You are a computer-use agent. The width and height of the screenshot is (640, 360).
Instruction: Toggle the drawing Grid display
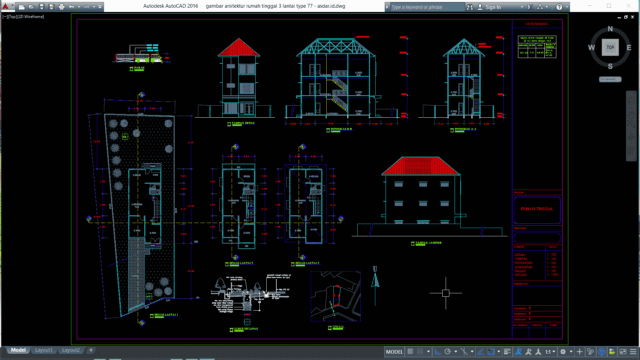click(410, 351)
